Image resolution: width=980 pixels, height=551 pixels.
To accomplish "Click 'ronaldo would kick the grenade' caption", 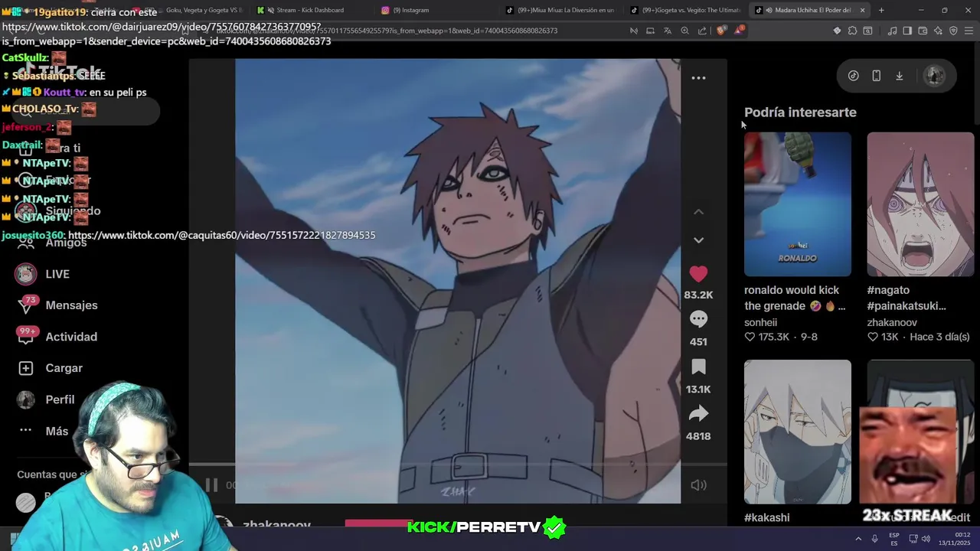I will (795, 298).
